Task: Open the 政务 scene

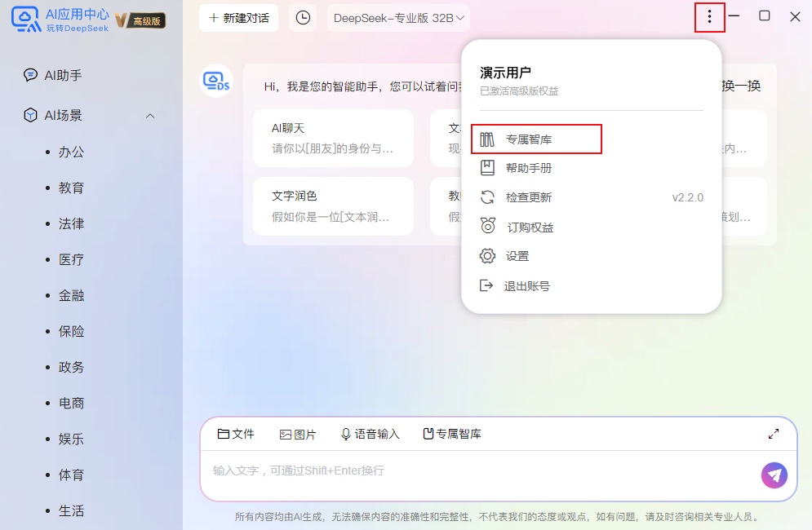Action: (72, 367)
